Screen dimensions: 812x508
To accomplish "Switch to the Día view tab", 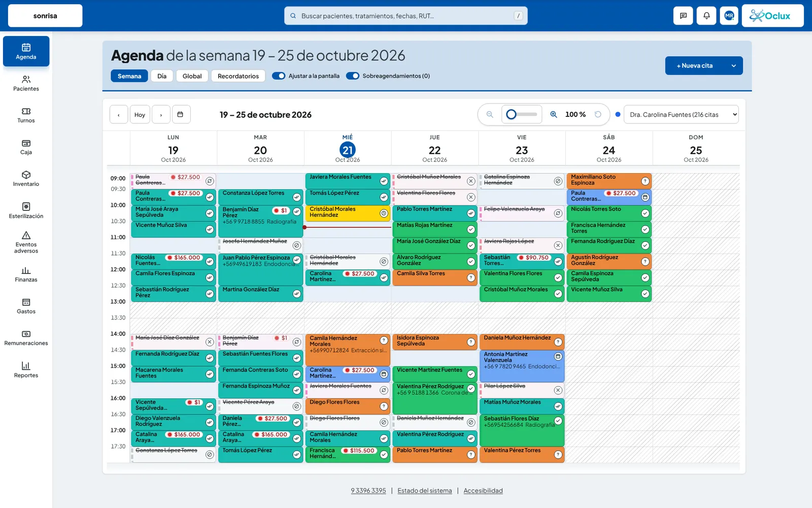I will click(162, 76).
